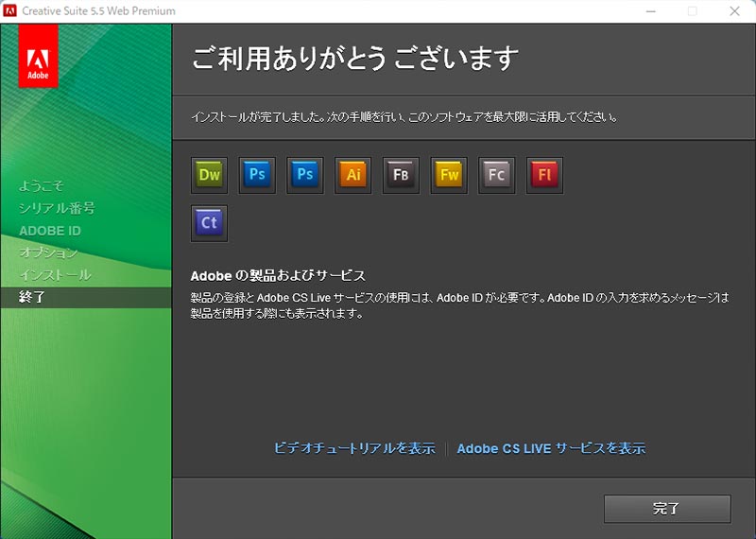Click the Adobe の製品およびサービス heading
The image size is (756, 539).
278,275
